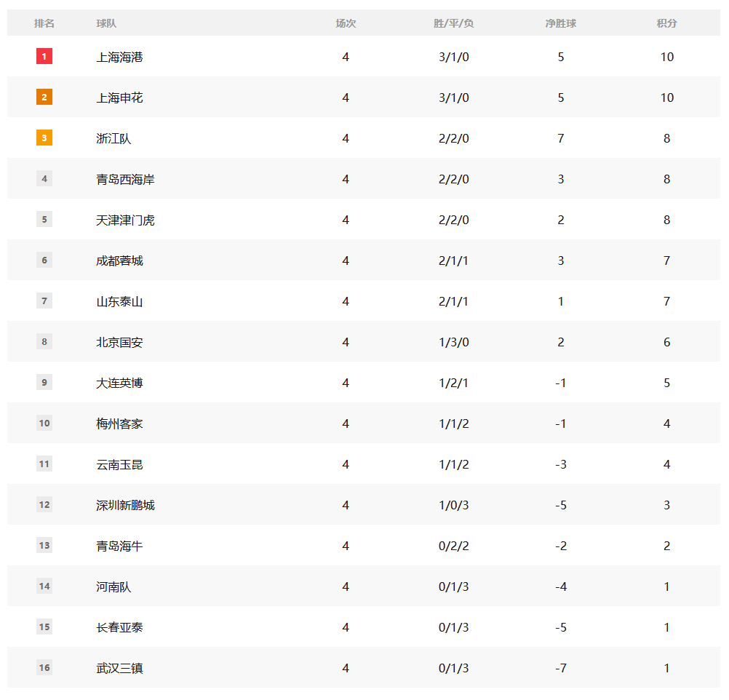Click the rank 12 badge
The width and height of the screenshot is (729, 700).
click(x=44, y=504)
